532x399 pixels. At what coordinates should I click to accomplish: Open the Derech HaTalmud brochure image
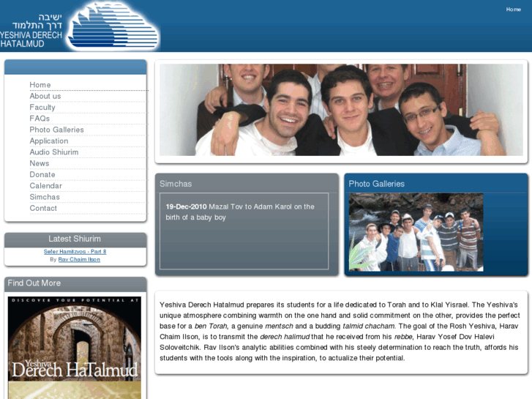click(75, 347)
